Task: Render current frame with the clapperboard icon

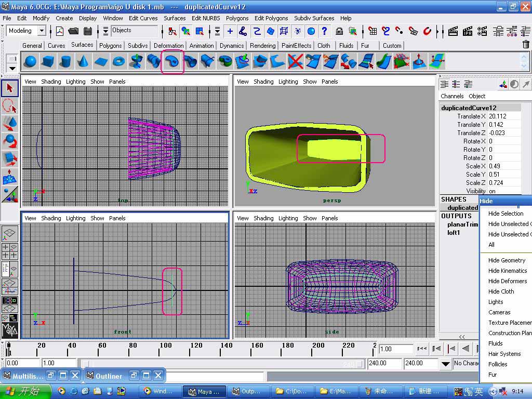Action: click(x=453, y=32)
